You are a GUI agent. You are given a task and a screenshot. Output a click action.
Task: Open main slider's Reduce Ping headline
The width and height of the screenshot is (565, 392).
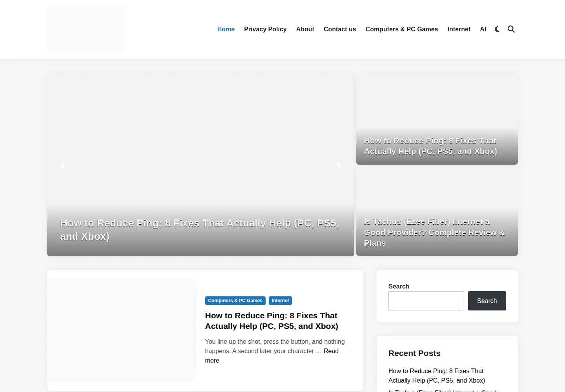tap(199, 230)
